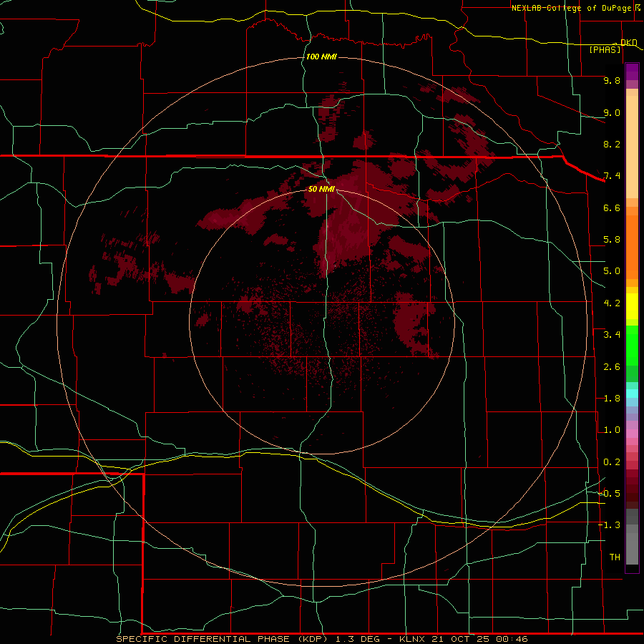Click the 2.6 scale label
Screen dimensions: 644x644
[612, 367]
